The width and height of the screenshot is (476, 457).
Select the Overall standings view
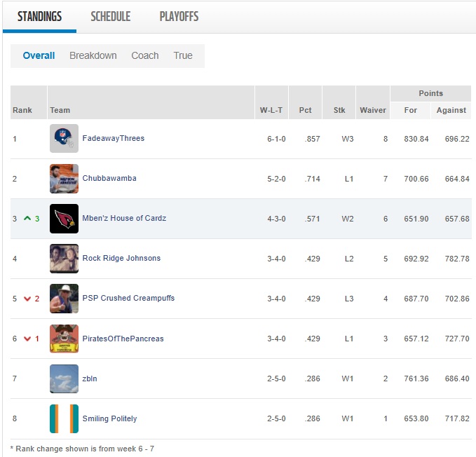pos(39,56)
